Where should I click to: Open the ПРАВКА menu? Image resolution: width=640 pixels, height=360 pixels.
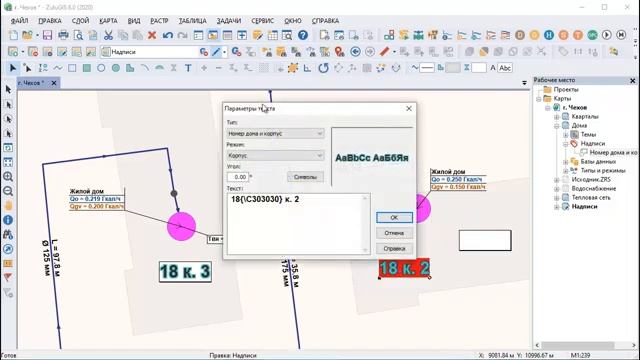click(x=50, y=21)
